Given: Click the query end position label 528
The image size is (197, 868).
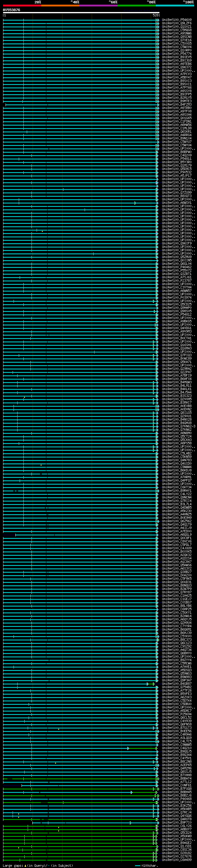Looking at the screenshot, I should (155, 15).
